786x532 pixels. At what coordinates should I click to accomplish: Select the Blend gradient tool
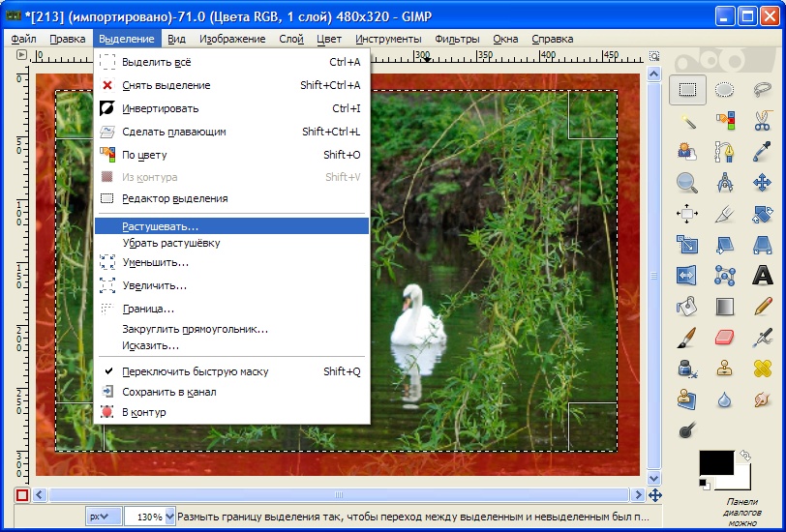(x=724, y=307)
